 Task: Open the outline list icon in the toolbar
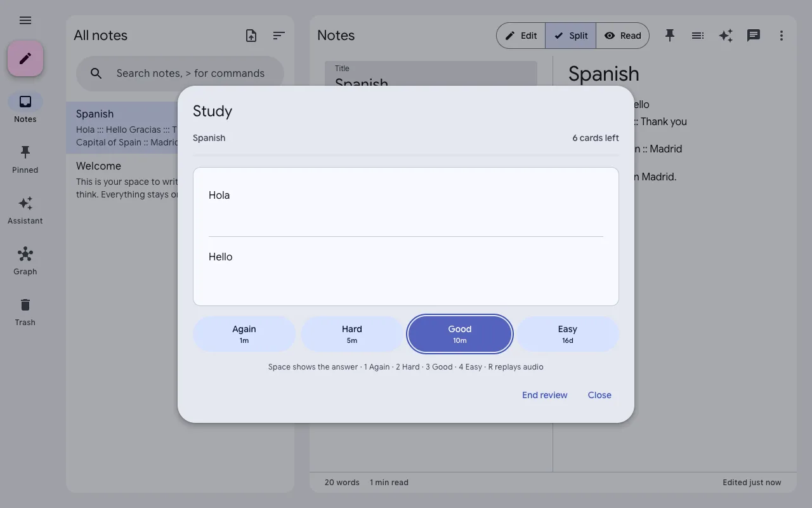click(x=698, y=36)
